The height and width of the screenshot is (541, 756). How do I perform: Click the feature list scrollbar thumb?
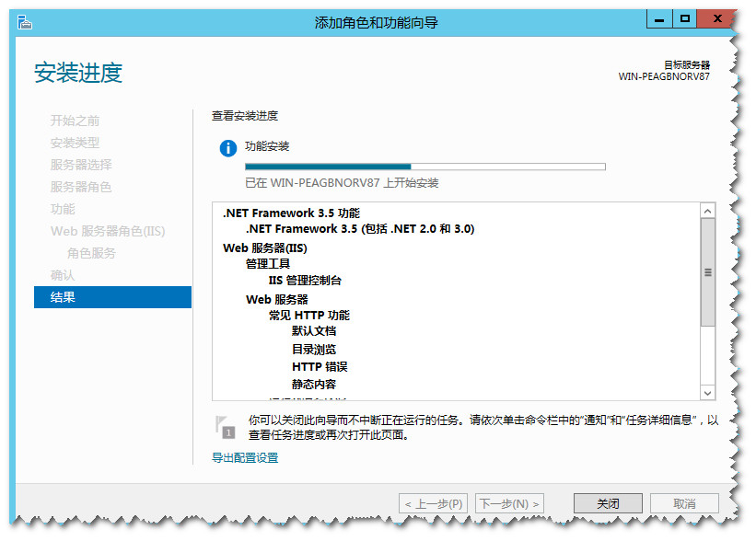[707, 272]
